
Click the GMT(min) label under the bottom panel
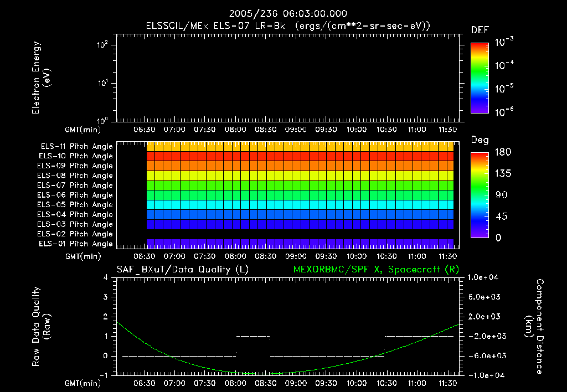point(83,383)
